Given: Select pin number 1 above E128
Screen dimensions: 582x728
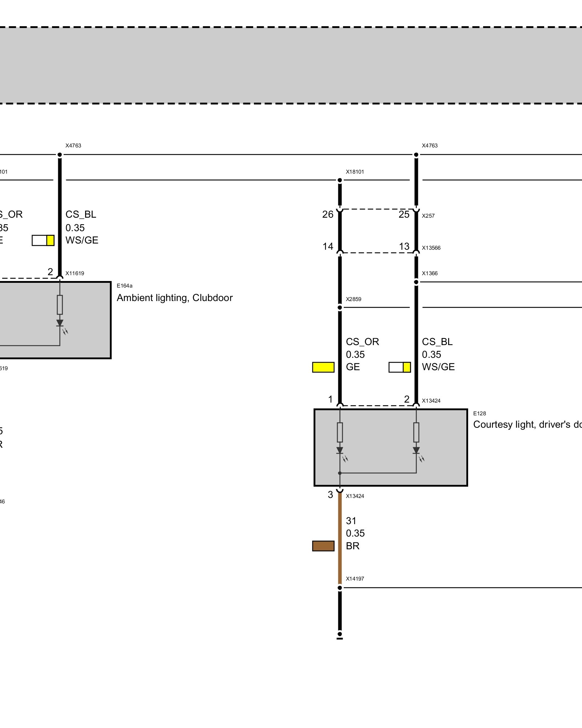Looking at the screenshot, I should 330,399.
